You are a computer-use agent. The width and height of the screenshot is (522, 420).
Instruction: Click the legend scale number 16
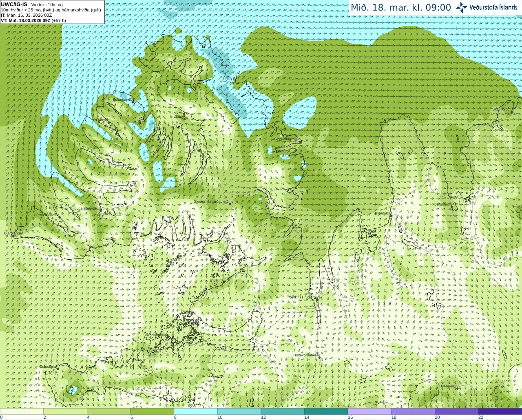pyautogui.click(x=350, y=417)
